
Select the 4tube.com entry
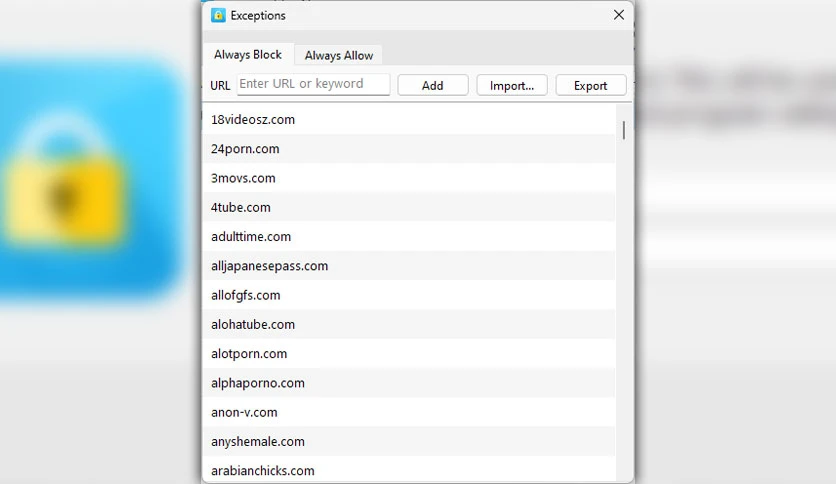click(409, 207)
